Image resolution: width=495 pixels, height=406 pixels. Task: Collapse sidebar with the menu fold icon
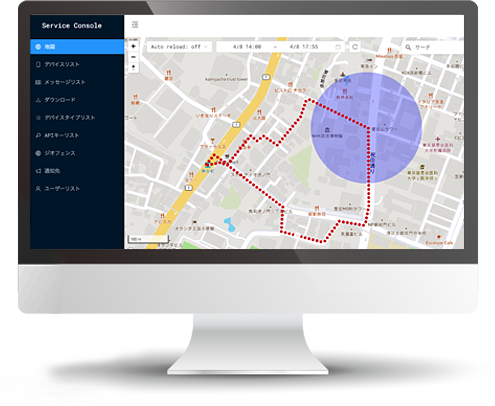[135, 25]
